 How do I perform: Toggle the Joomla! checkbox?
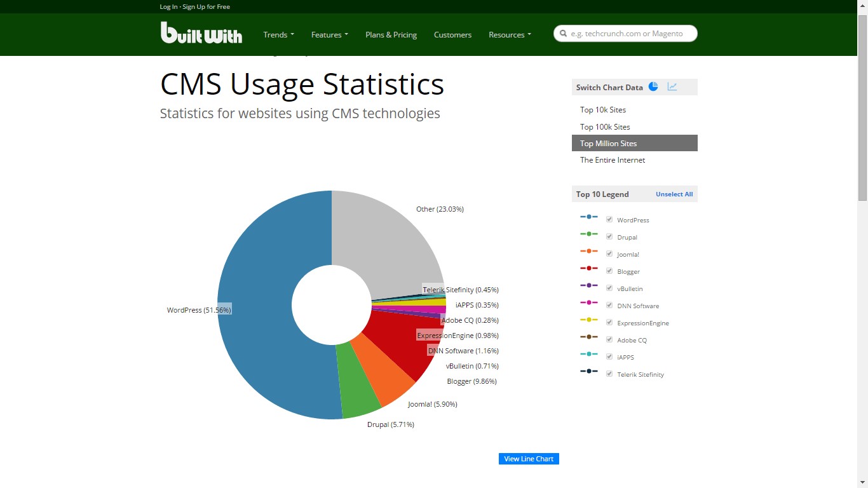[609, 254]
